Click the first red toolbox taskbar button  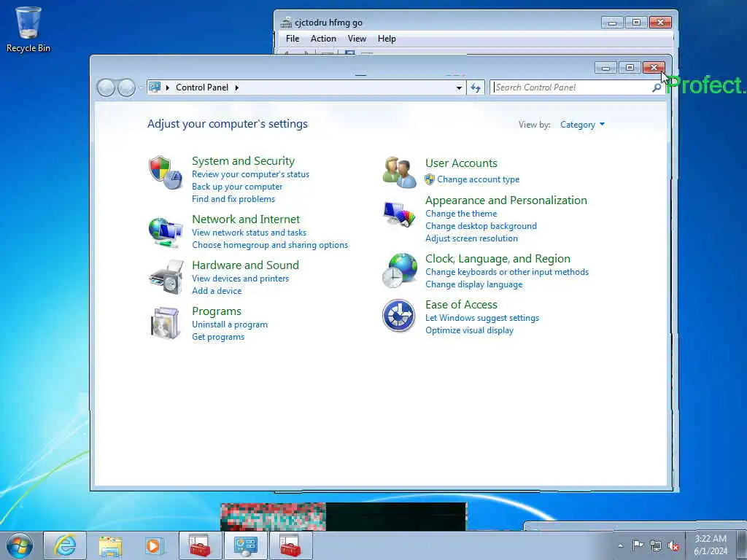[x=201, y=545]
